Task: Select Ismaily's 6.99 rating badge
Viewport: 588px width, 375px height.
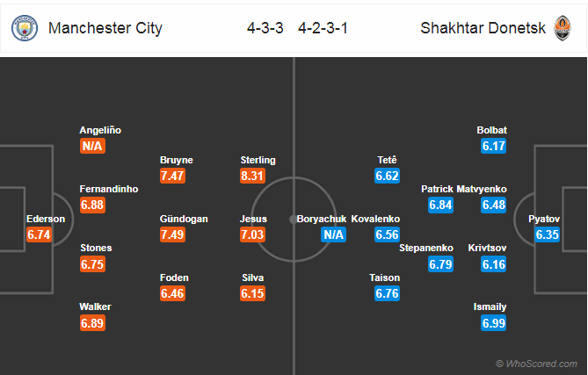Action: point(493,323)
